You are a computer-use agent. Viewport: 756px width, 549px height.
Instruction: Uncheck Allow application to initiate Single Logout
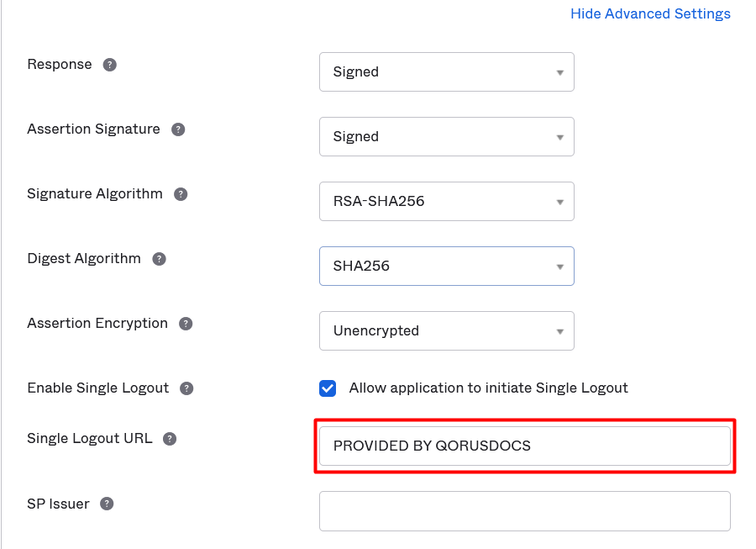pos(328,388)
